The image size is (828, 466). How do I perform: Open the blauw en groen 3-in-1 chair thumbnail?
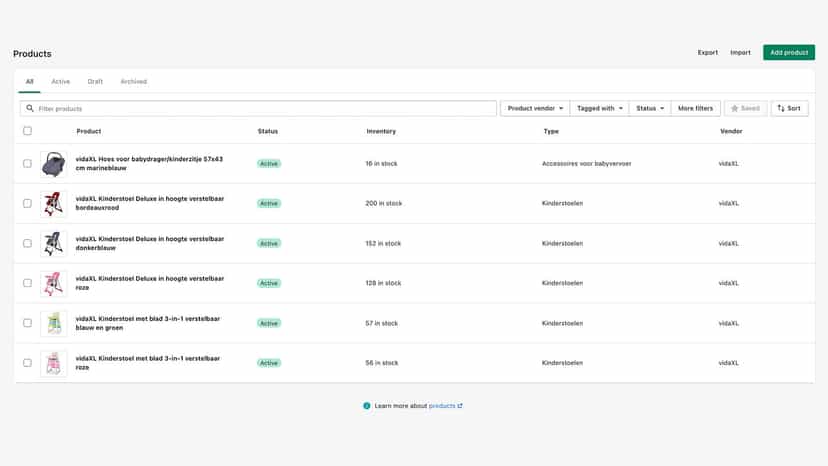click(x=54, y=323)
